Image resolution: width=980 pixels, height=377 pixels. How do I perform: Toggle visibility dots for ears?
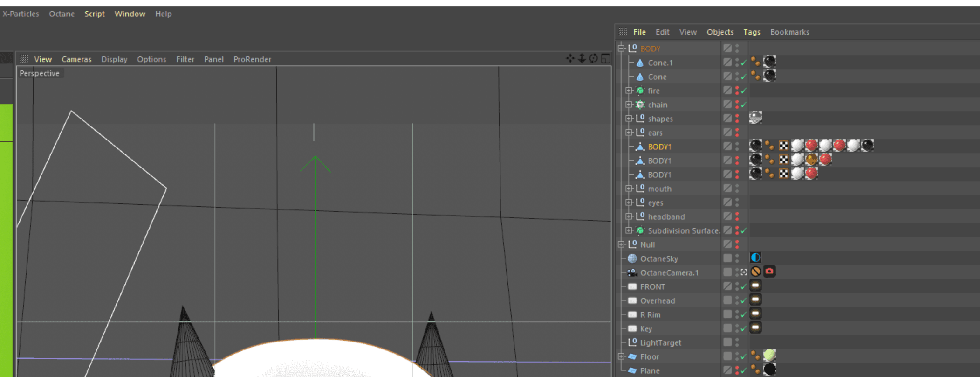(737, 133)
